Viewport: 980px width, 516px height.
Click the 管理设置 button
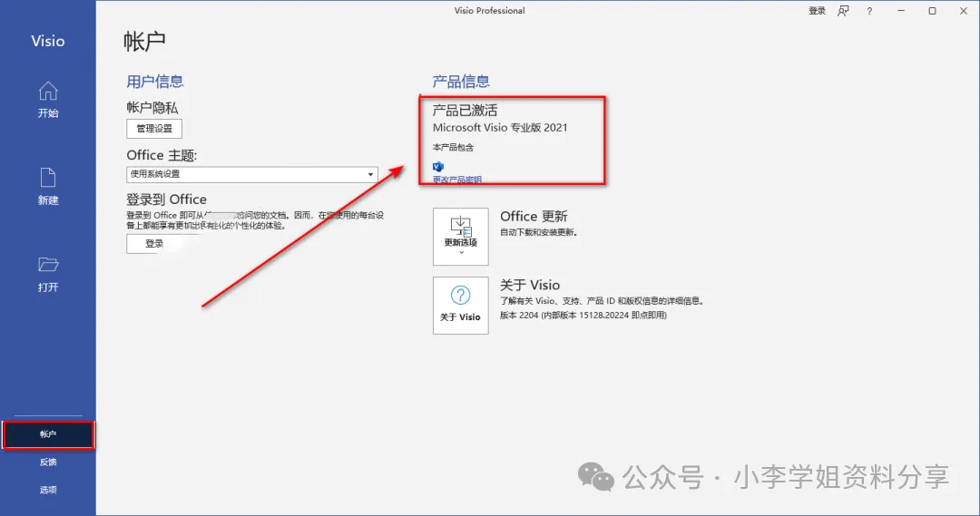[154, 129]
